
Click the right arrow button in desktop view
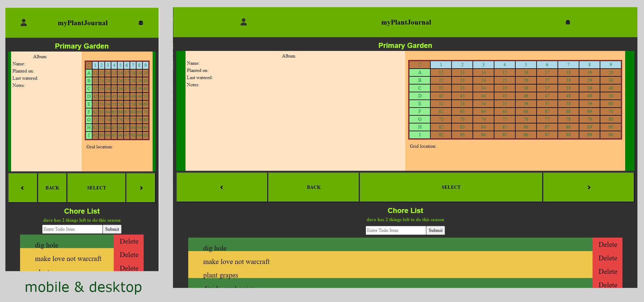pyautogui.click(x=589, y=187)
